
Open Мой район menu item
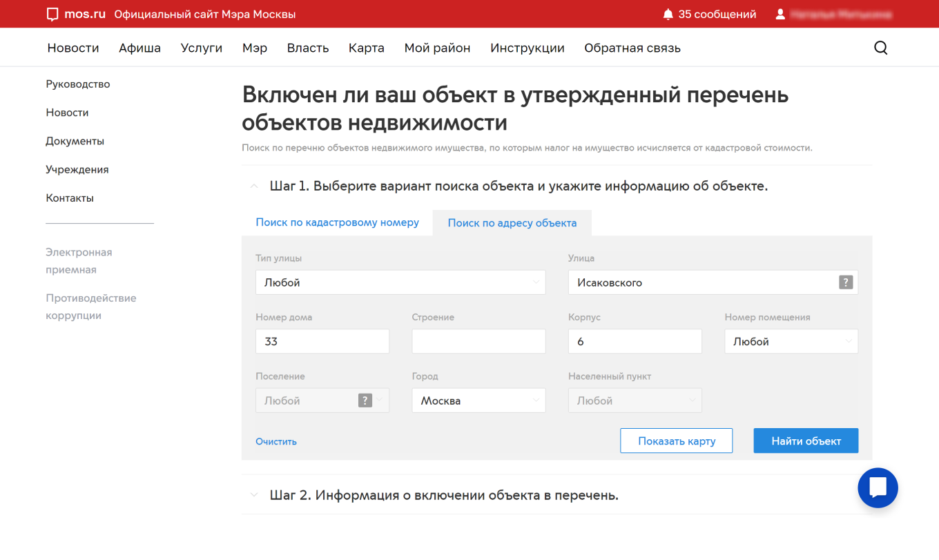tap(438, 48)
